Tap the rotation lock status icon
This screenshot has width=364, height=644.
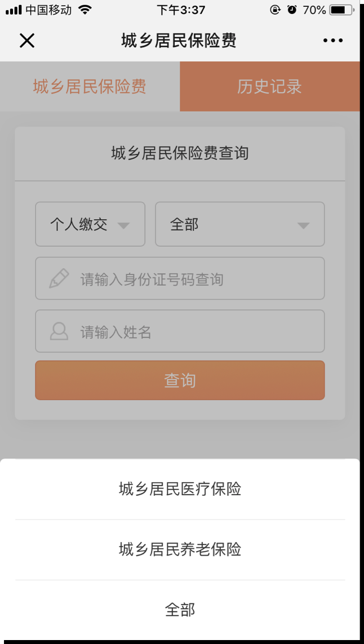[275, 10]
